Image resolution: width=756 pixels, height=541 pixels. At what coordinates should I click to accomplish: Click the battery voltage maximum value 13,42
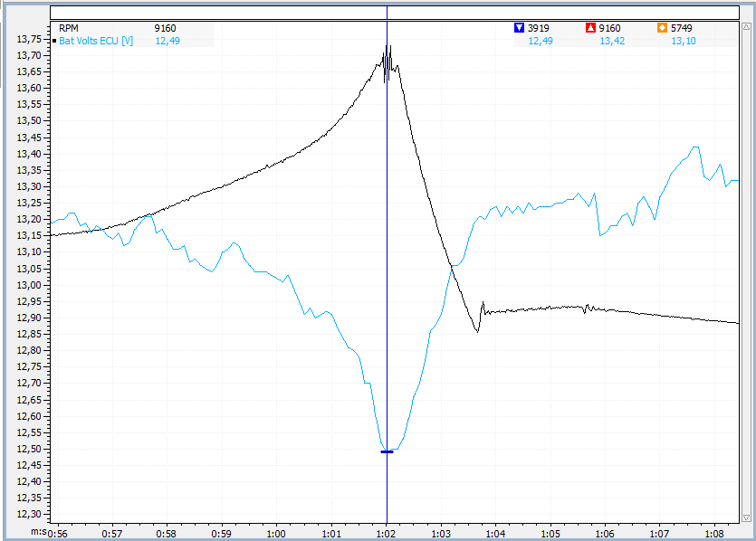pos(611,41)
